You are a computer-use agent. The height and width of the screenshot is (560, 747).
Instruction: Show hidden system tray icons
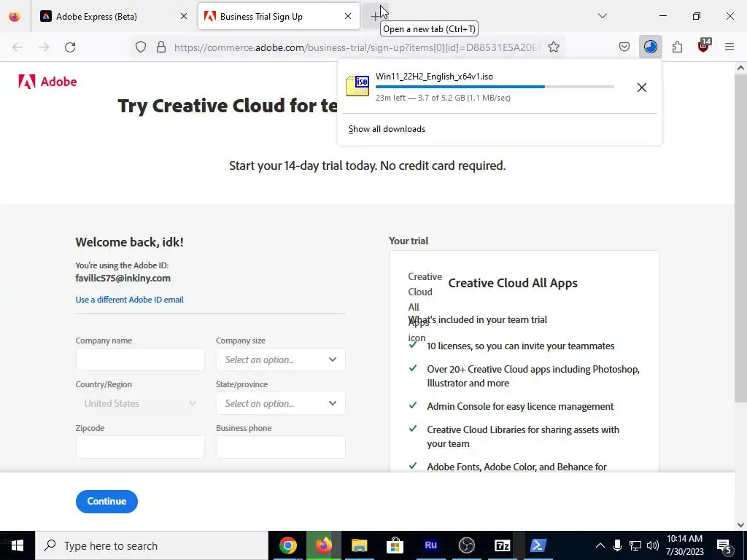coord(600,545)
